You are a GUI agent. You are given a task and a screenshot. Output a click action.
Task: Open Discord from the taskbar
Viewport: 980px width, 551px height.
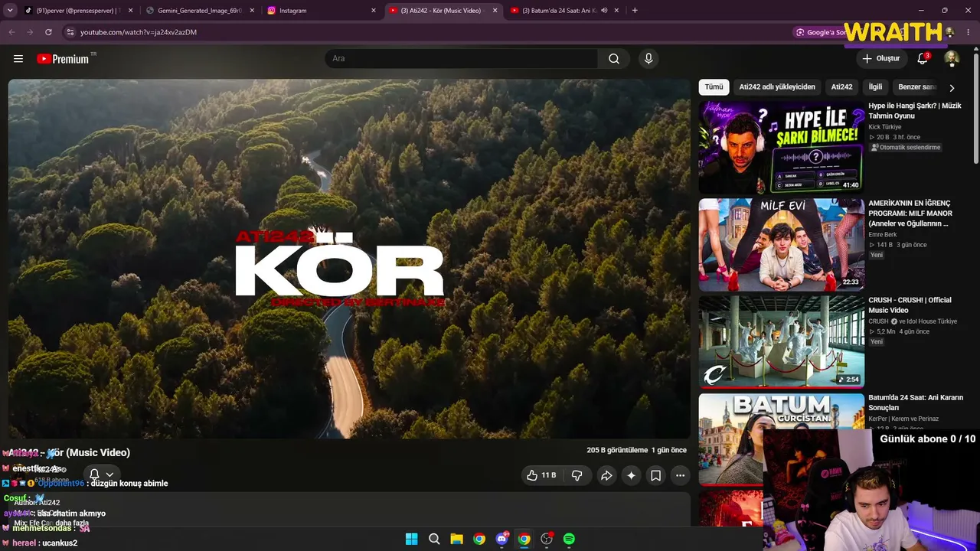coord(501,539)
